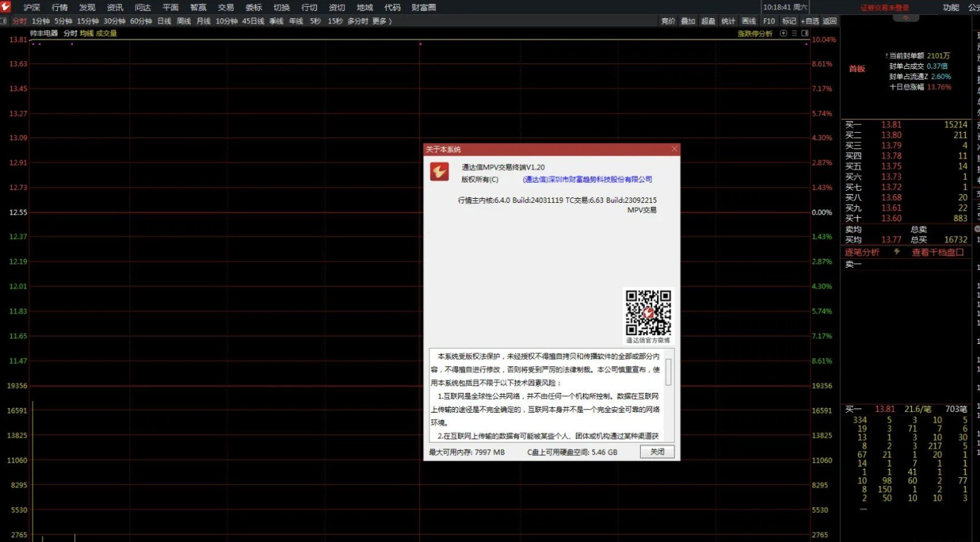Click the lightning bolt icon beside 逐笔分析
The height and width of the screenshot is (542, 980).
click(897, 252)
